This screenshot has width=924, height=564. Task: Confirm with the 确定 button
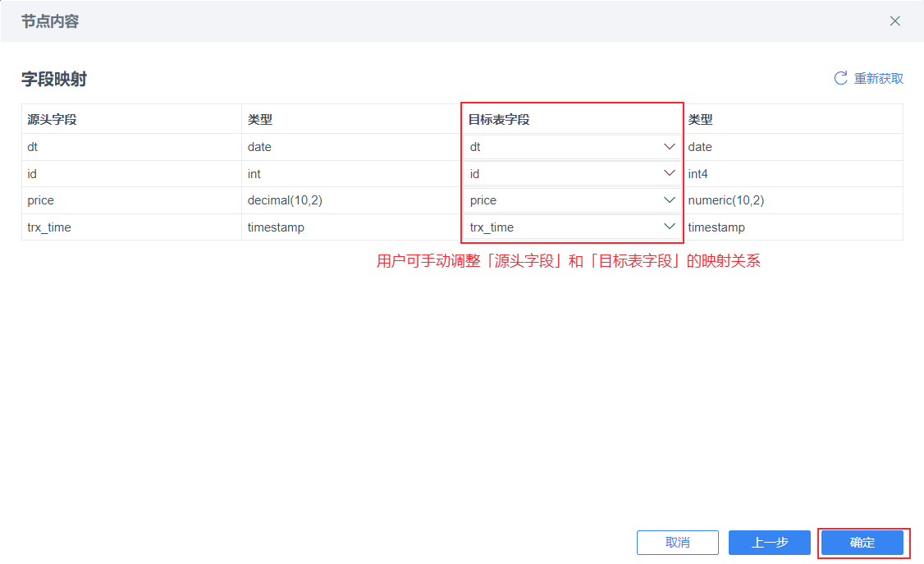862,542
